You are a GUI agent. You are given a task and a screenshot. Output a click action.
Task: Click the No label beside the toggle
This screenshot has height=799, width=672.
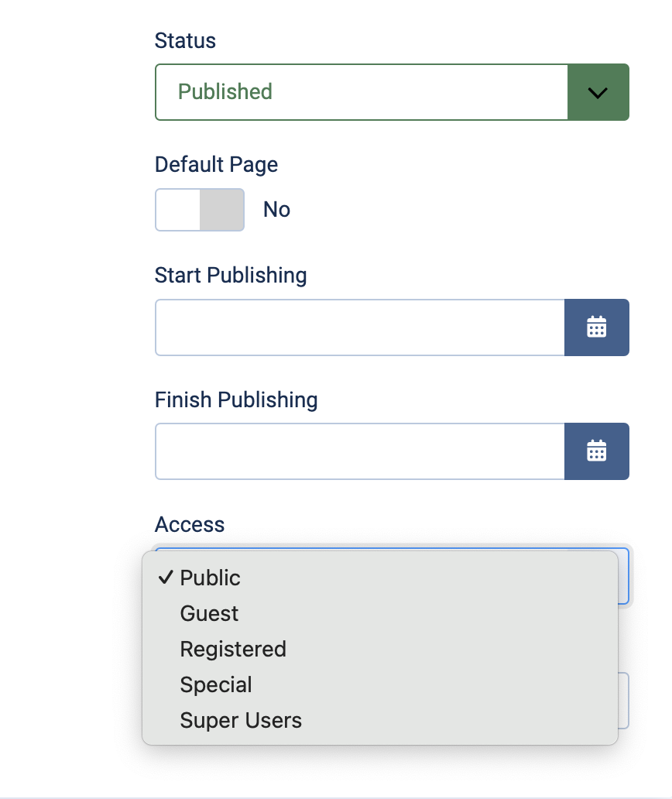click(x=276, y=210)
